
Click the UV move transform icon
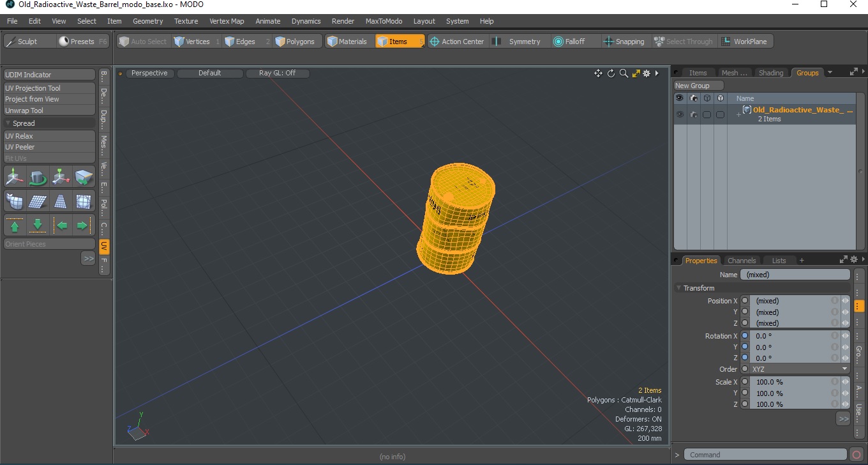15,177
